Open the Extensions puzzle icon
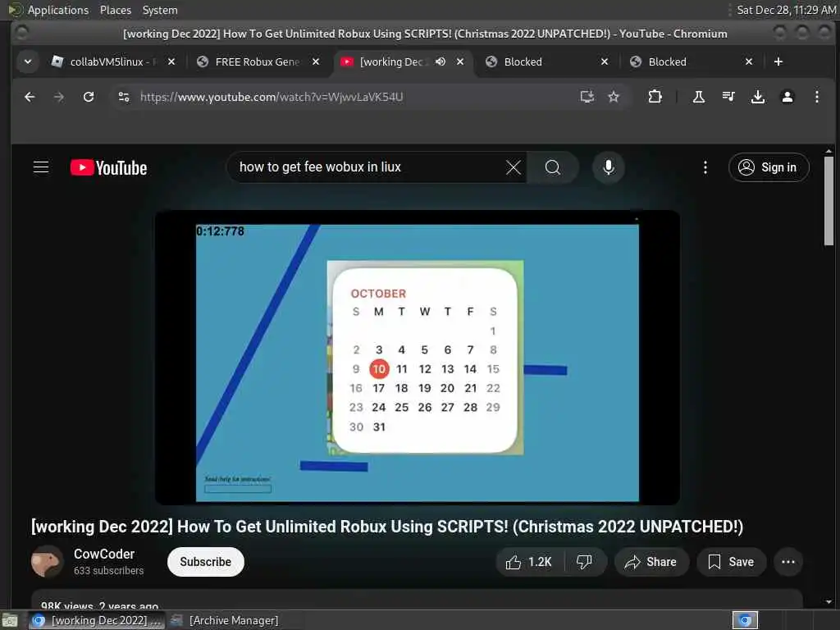 coord(655,97)
